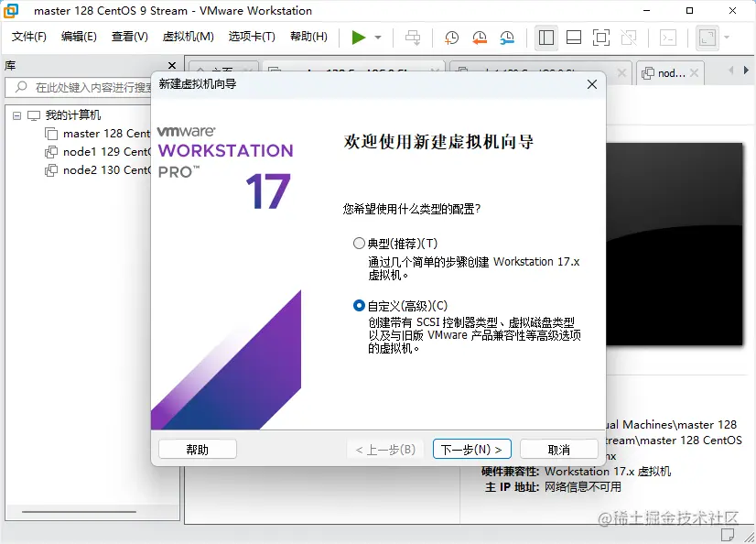Select the 典型(推荐) configuration option
This screenshot has width=756, height=544.
coord(360,243)
